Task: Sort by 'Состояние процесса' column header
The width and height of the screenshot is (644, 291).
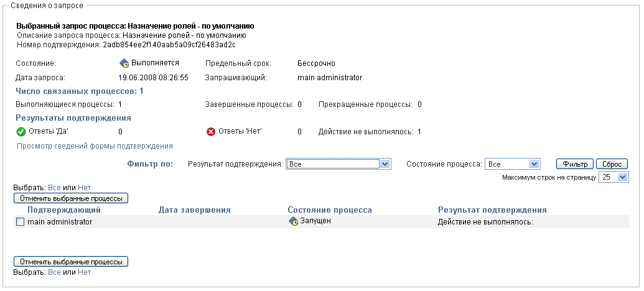Action: (330, 210)
